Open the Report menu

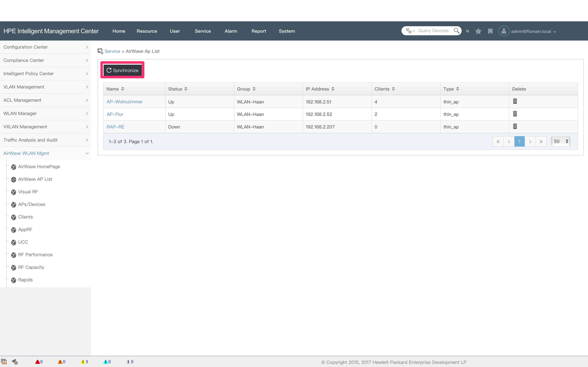258,31
